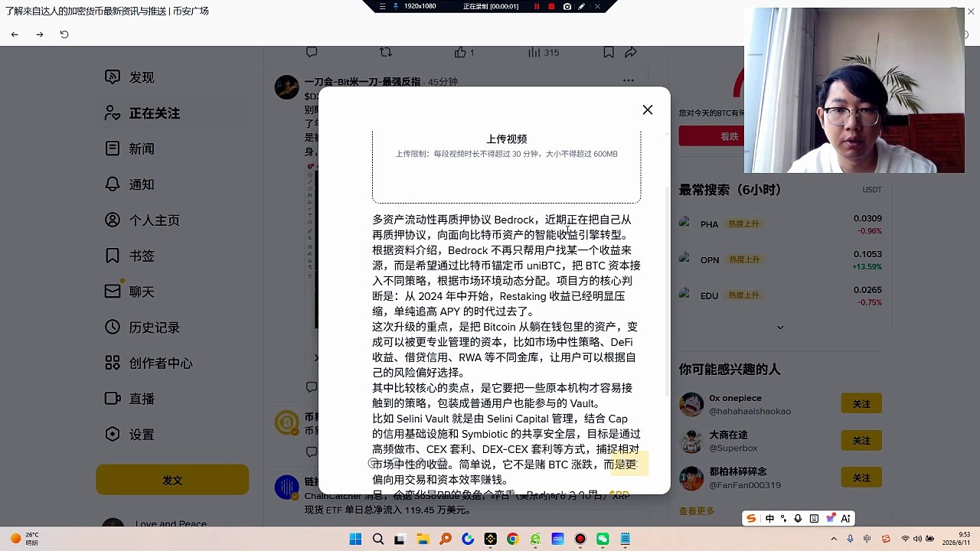
Task: Click Sogou voice input microphone
Action: (x=798, y=519)
